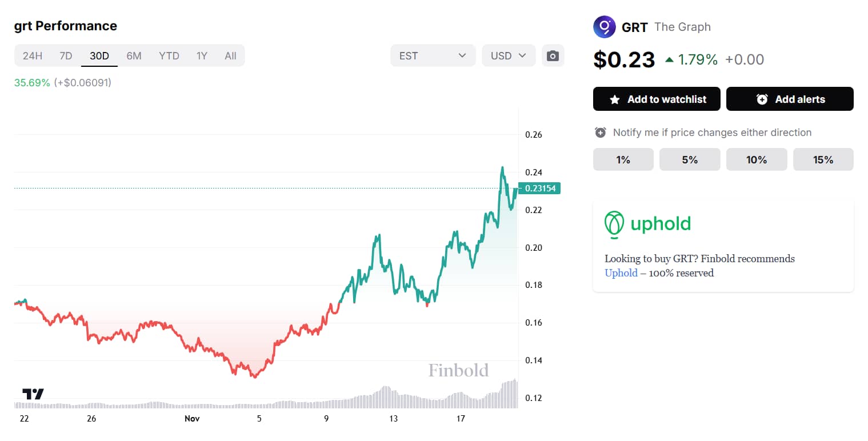
Task: Select the 30D time range tab
Action: pos(99,55)
